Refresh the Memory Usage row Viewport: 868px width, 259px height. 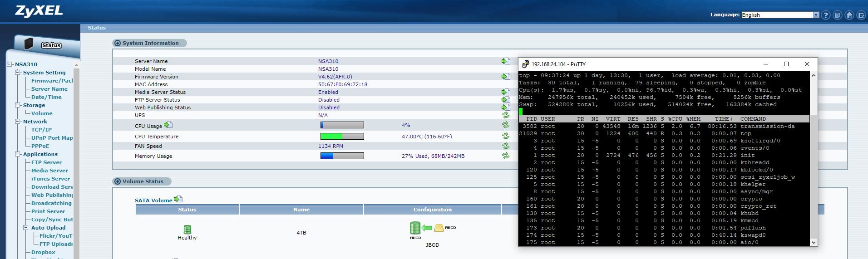505,156
